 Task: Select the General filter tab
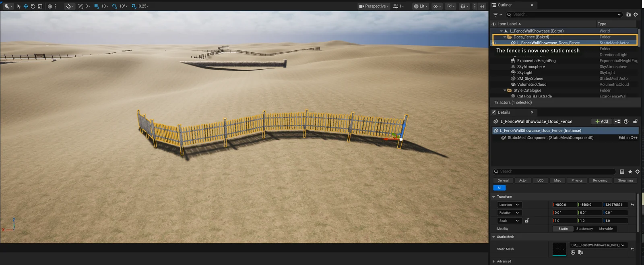pos(503,180)
